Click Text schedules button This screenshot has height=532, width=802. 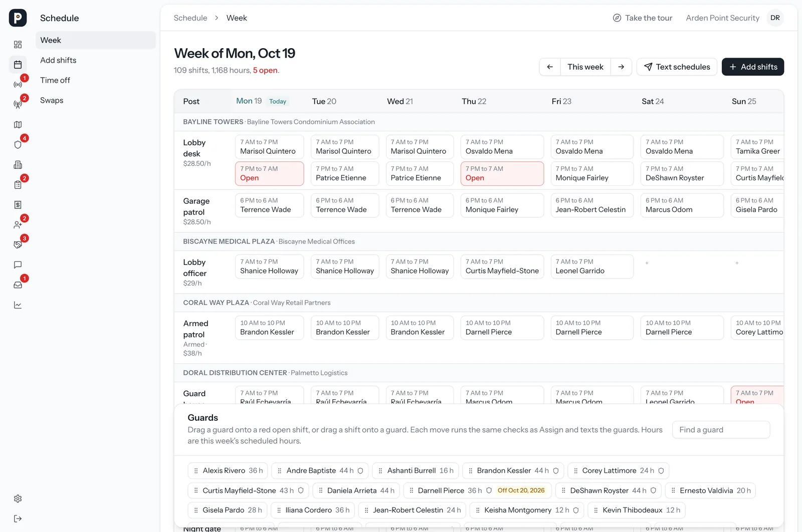pos(677,67)
